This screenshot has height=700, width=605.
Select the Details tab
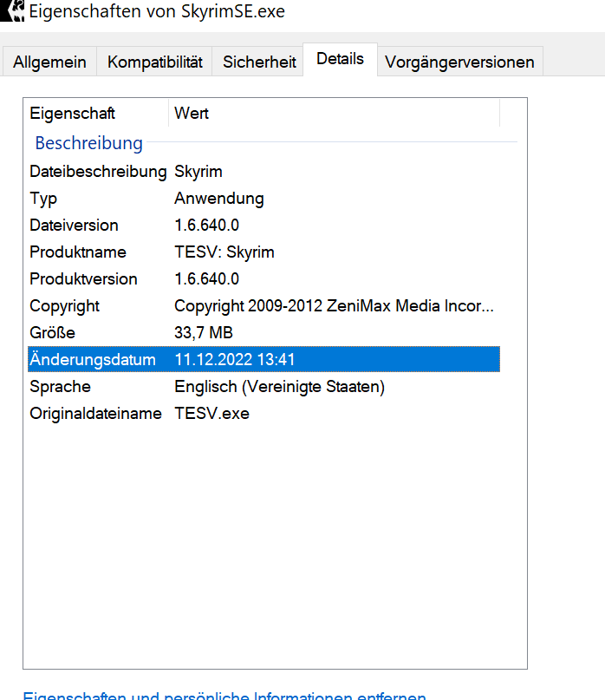pyautogui.click(x=340, y=59)
